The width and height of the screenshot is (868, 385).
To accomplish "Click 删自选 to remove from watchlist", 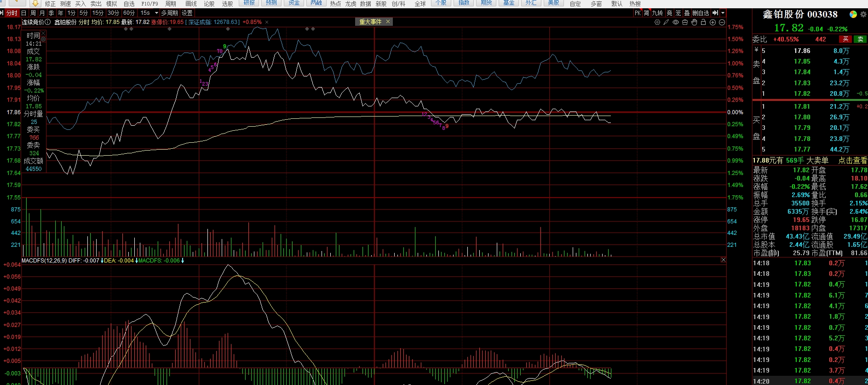I will 701,13.
